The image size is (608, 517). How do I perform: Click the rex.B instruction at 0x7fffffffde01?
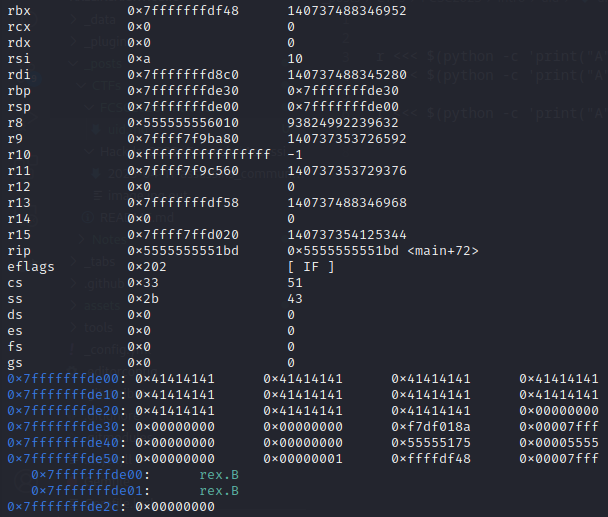pos(219,490)
